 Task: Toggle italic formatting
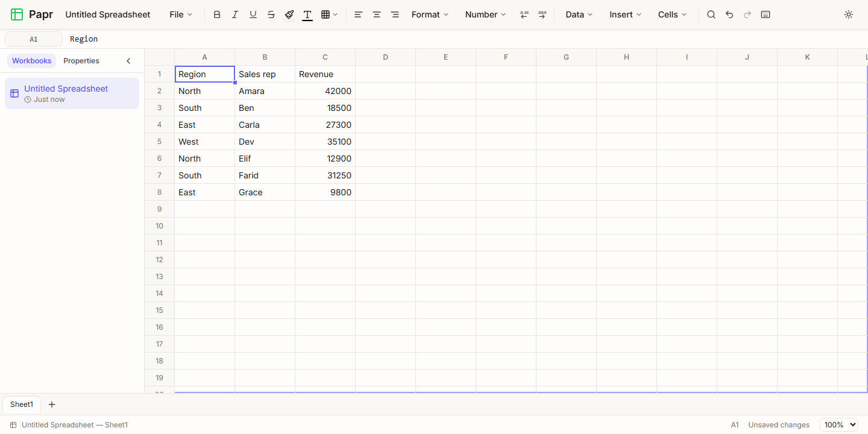235,14
